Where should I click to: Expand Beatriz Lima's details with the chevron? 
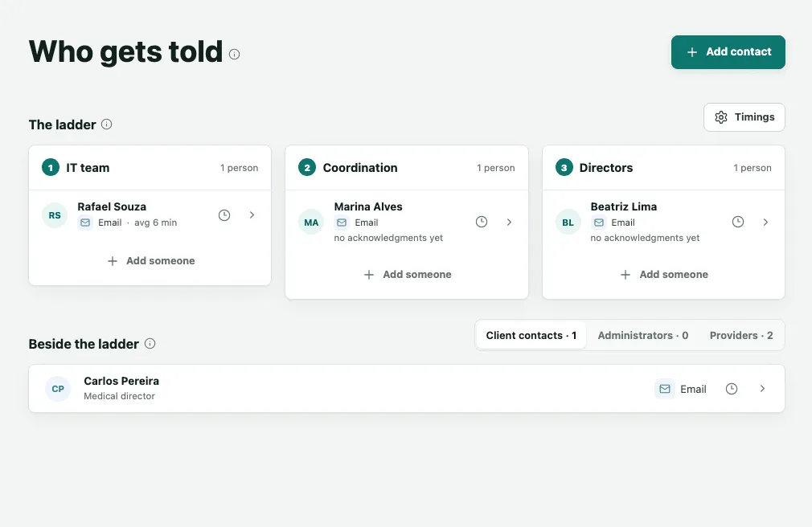coord(765,222)
